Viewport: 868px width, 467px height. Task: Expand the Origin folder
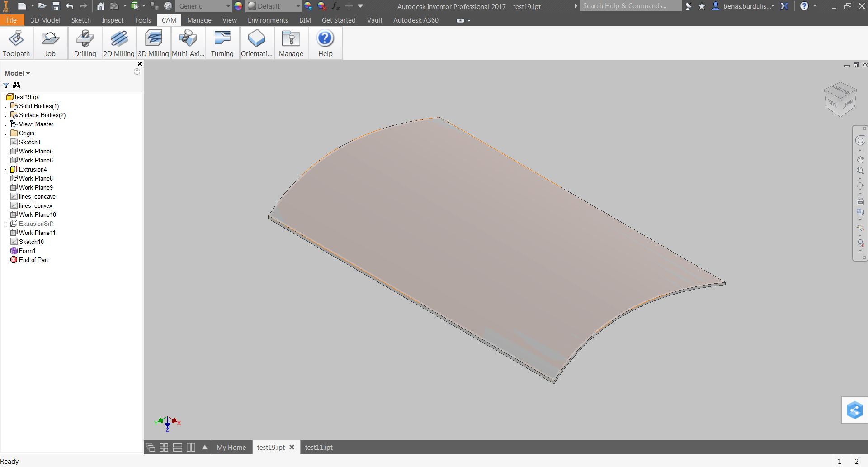(5, 133)
